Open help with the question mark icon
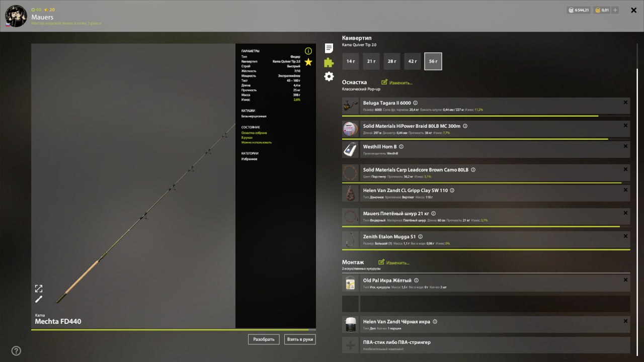The height and width of the screenshot is (362, 644). [16, 351]
